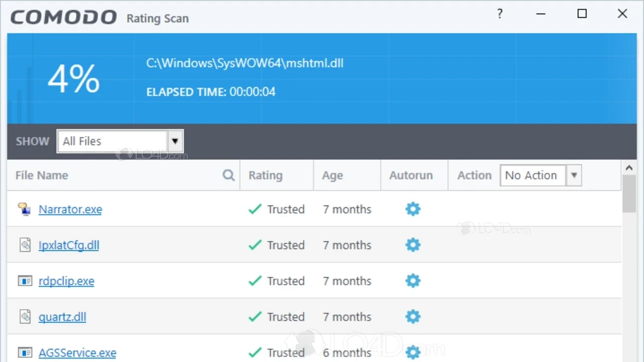Click the quartz.dll file icon
644x362 pixels.
25,317
